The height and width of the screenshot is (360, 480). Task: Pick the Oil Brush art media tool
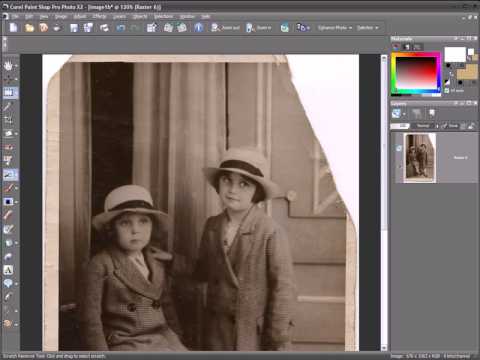[x=8, y=324]
